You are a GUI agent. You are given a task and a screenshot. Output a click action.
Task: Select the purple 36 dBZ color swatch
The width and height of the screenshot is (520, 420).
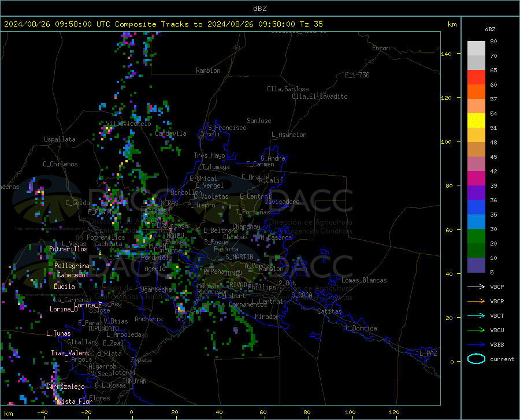tap(476, 193)
